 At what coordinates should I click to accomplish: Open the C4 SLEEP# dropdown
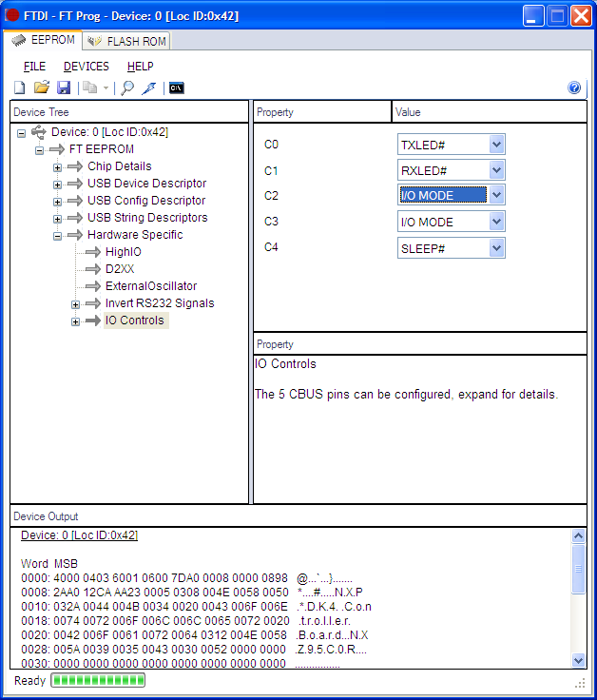(496, 248)
